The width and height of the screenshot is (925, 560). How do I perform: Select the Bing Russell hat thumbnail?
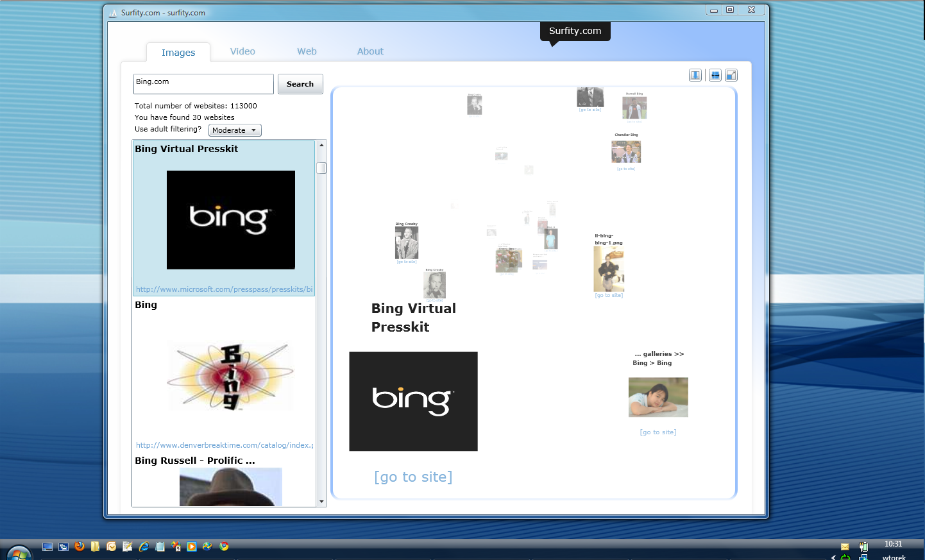(231, 487)
